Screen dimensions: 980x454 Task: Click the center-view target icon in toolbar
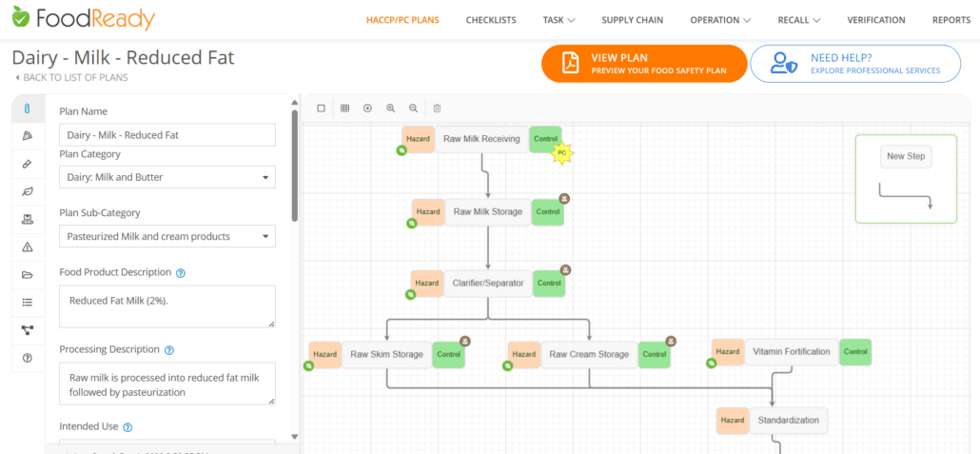click(x=367, y=109)
